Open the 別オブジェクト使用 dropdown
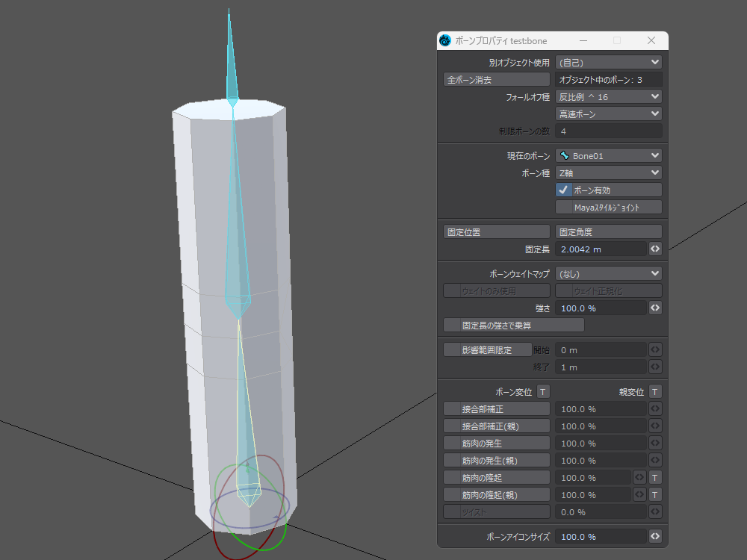Viewport: 747px width, 560px height. click(x=608, y=62)
